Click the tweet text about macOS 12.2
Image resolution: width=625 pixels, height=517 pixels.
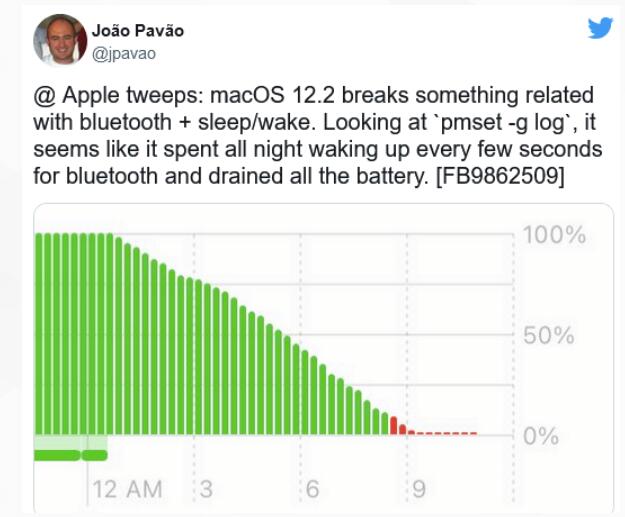pos(318,136)
